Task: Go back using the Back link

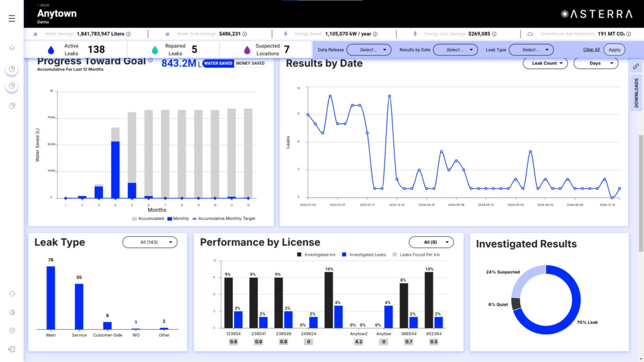Action: (x=43, y=5)
